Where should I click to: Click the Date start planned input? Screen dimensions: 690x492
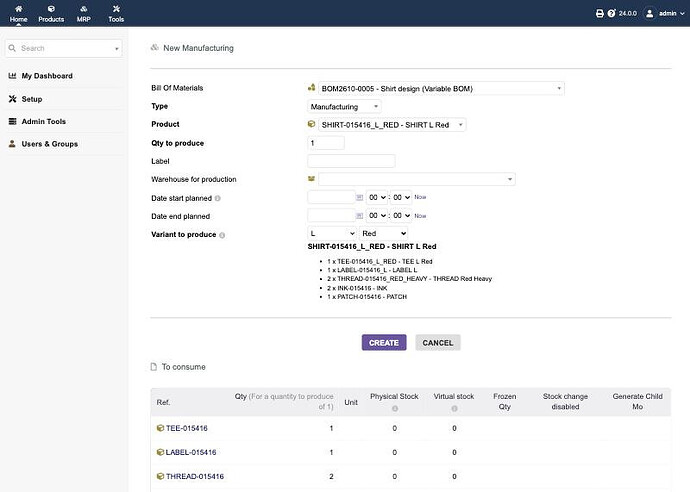coord(331,197)
